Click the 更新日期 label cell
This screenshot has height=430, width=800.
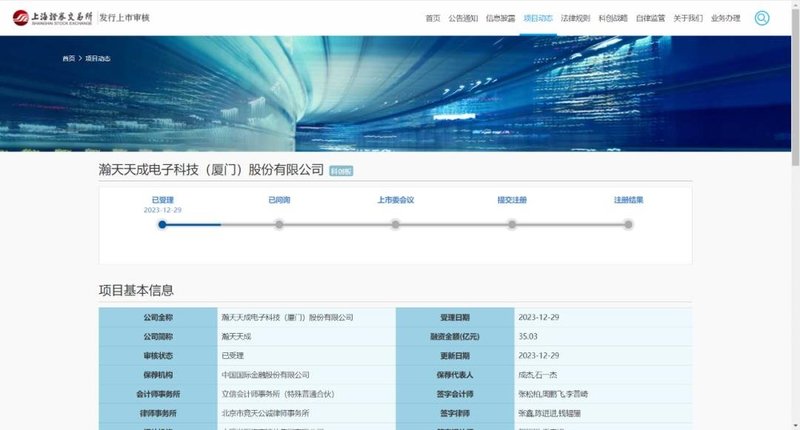point(455,356)
